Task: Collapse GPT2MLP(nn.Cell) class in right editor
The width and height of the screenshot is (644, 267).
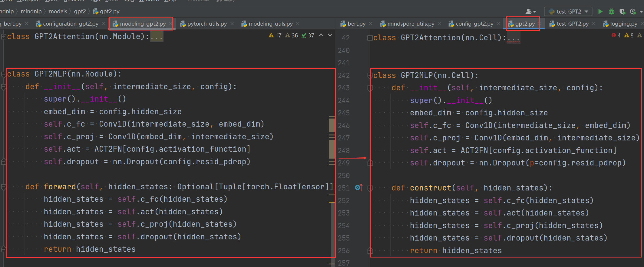Action: coord(370,76)
